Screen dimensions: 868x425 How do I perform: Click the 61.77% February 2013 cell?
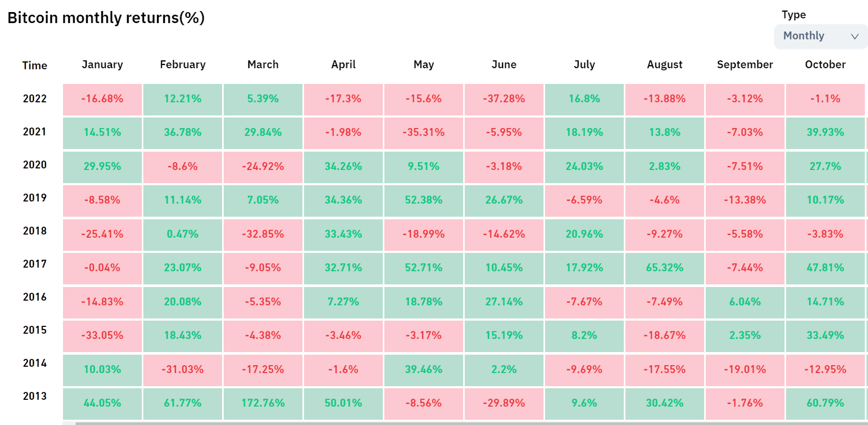pos(183,403)
